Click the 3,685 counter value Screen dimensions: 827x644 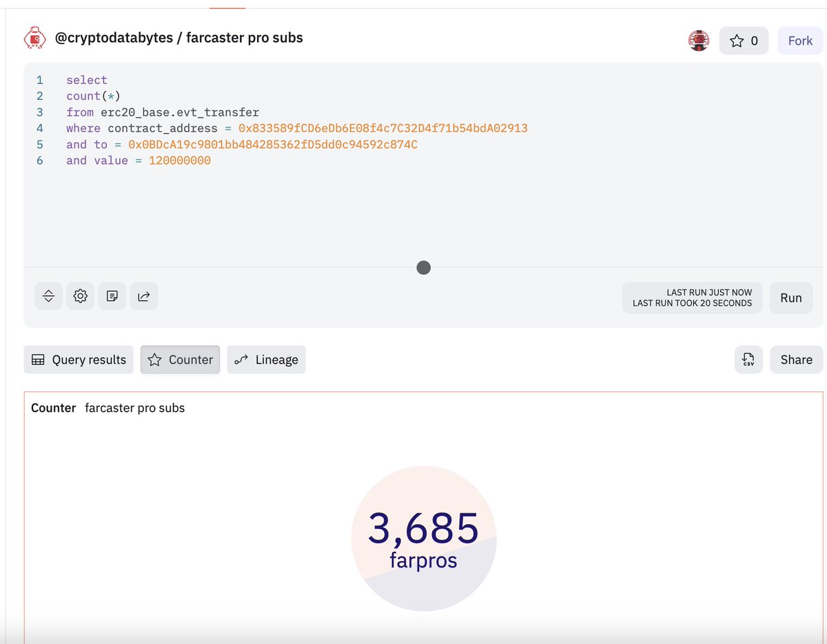pyautogui.click(x=423, y=529)
